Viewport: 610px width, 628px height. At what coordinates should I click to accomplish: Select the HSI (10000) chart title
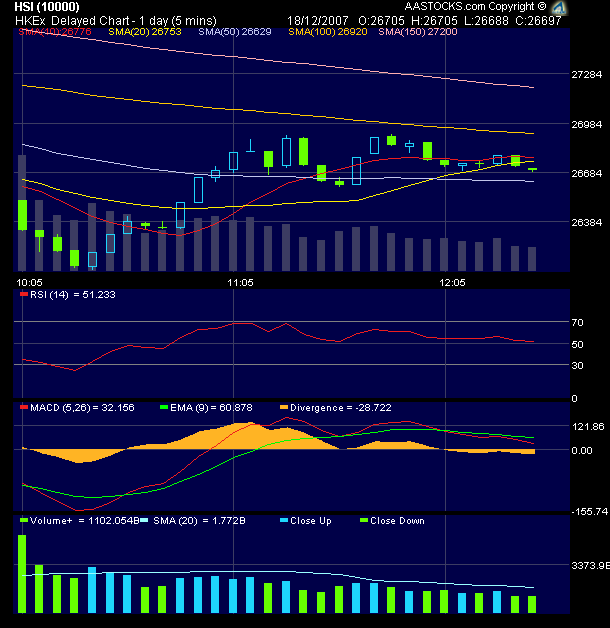point(47,7)
